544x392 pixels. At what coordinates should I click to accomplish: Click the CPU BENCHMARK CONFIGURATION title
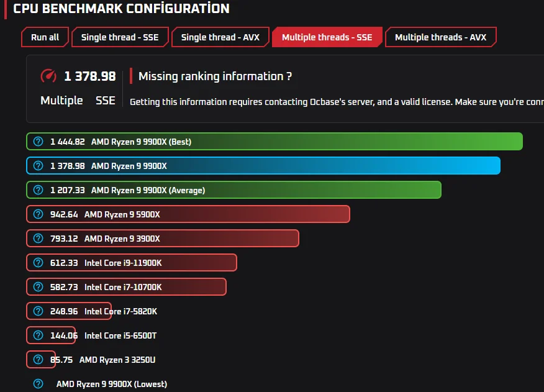tap(121, 8)
